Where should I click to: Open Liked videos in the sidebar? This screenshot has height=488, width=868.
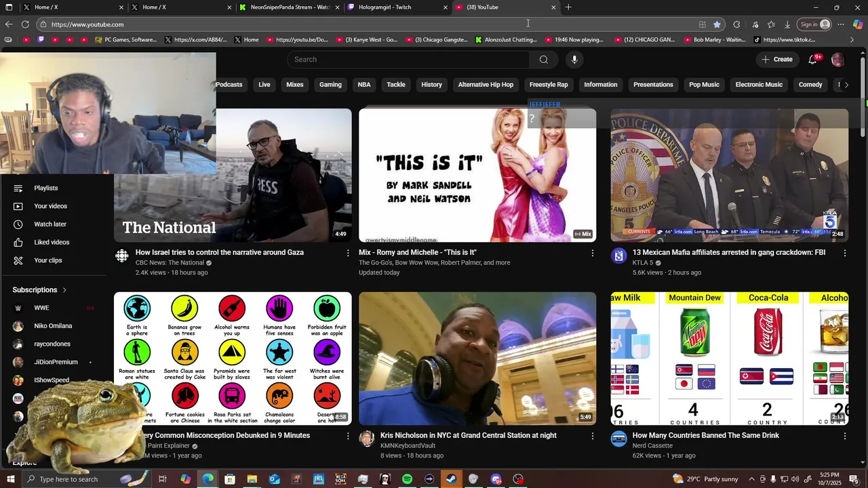pos(52,242)
